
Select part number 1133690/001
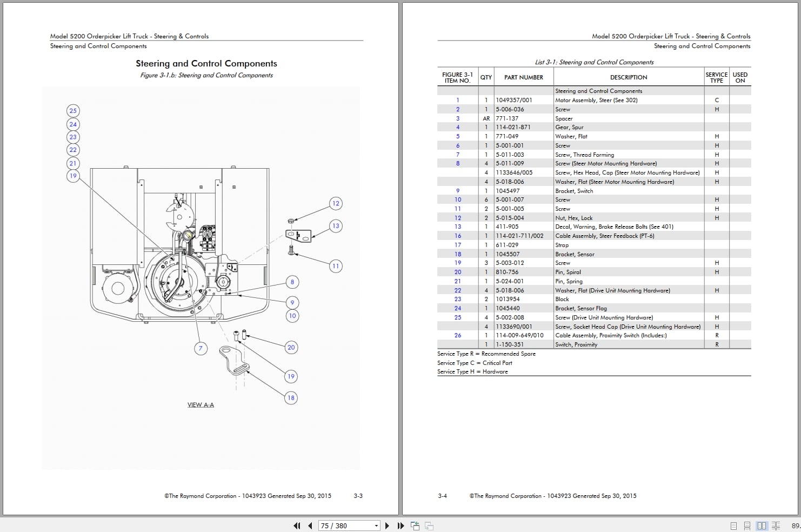[x=514, y=327]
